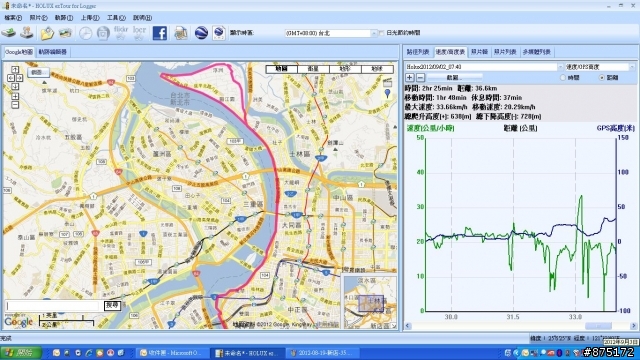Click the layers icon above map pin

[387, 82]
